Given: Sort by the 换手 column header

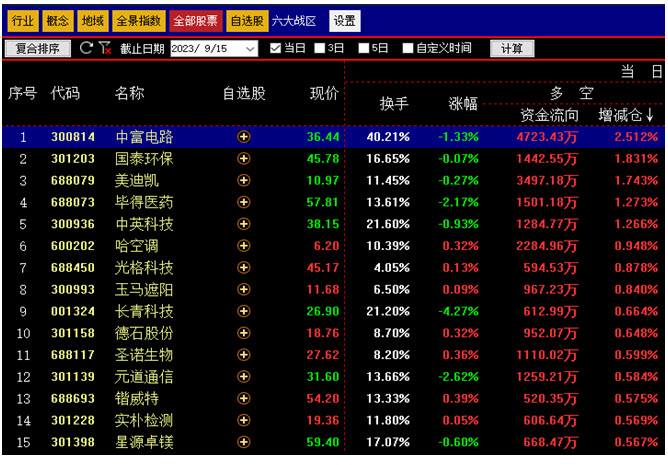Looking at the screenshot, I should coord(394,104).
